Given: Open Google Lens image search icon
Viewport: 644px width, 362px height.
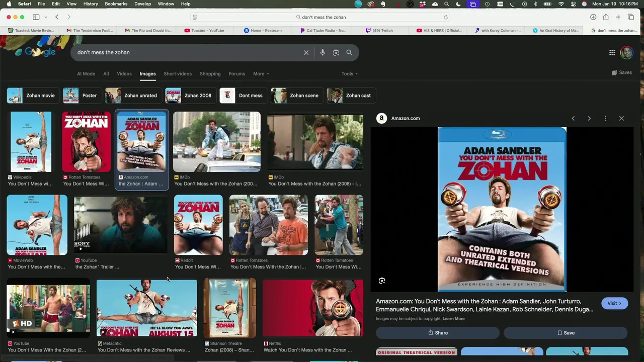Looking at the screenshot, I should tap(336, 52).
